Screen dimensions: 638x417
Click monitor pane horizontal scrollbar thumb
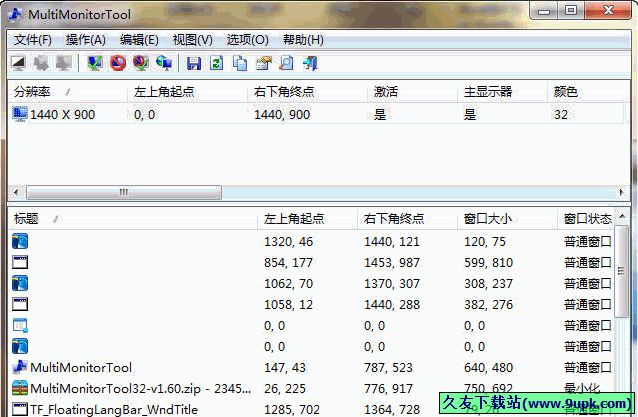[124, 192]
